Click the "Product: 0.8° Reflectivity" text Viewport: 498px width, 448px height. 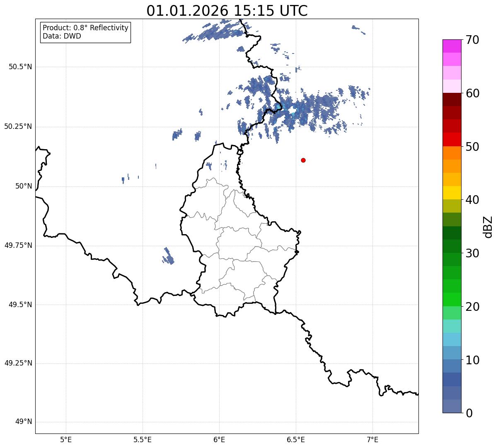(86, 28)
